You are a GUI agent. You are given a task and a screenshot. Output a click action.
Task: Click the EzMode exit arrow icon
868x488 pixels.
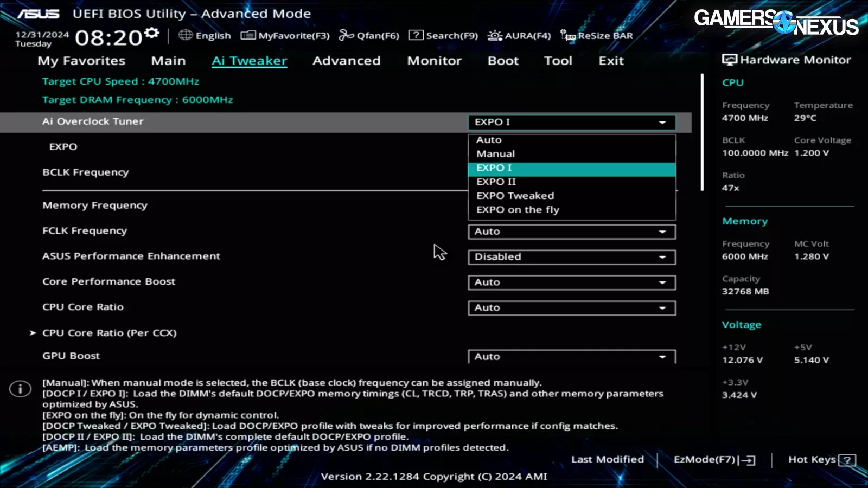(x=749, y=460)
